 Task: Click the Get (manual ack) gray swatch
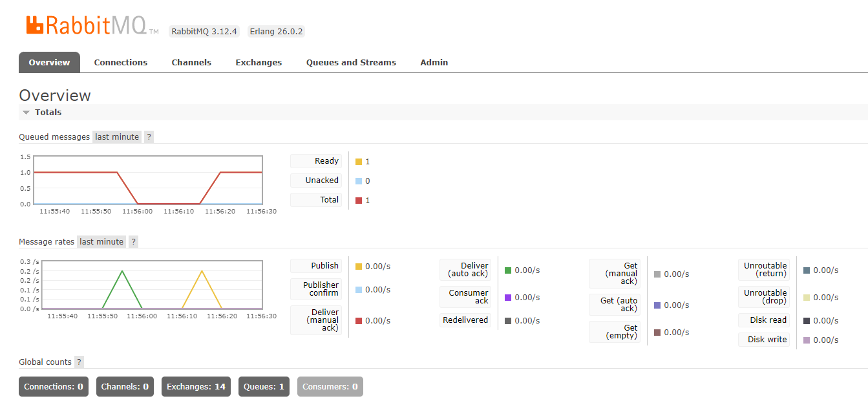(x=657, y=274)
